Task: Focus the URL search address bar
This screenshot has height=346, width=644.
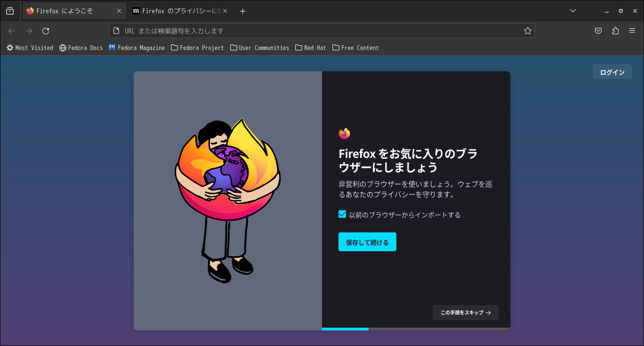Action: pyautogui.click(x=322, y=31)
